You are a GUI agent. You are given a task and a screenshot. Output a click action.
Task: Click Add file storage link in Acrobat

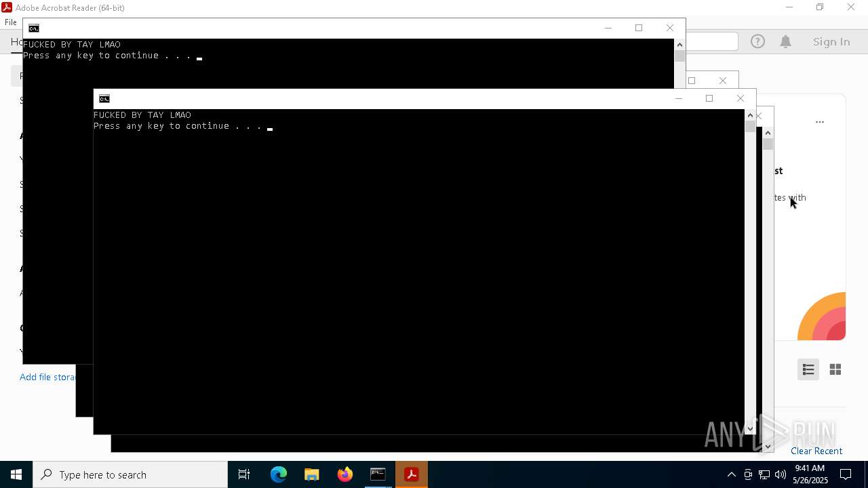point(47,377)
